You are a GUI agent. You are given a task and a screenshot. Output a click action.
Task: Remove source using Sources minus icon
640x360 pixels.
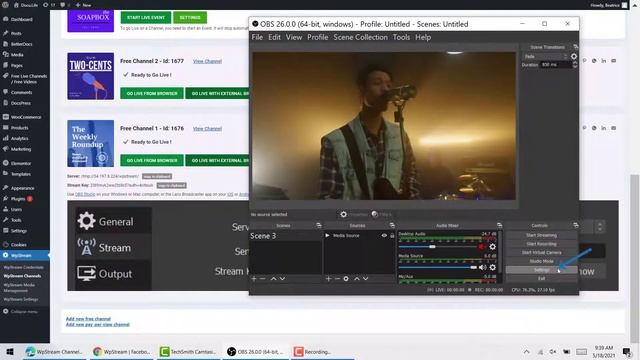coord(337,279)
